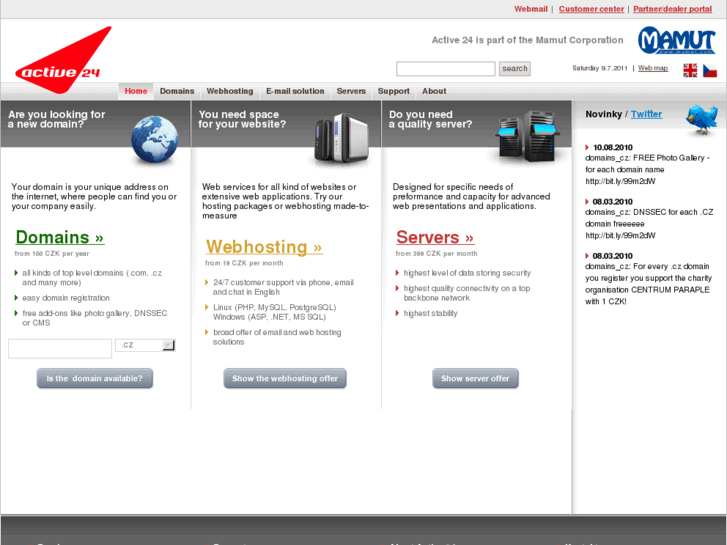Open the Support navigation menu
727x545 pixels.
394,91
